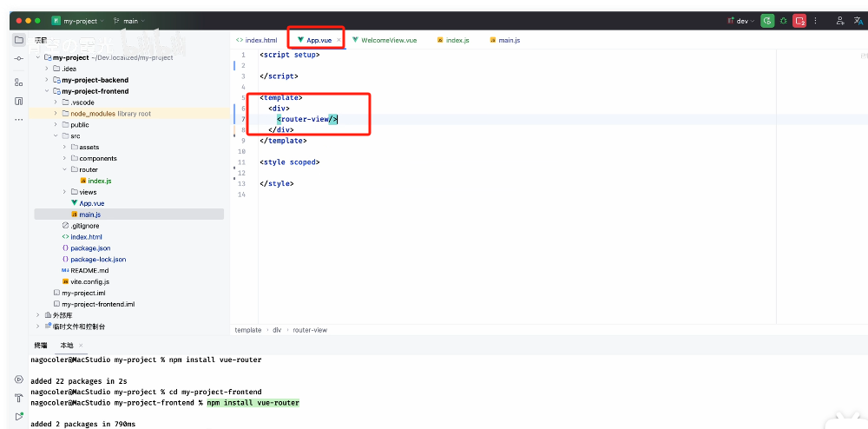The image size is (868, 429).
Task: Expand the 外部库 external libraries node
Action: (37, 315)
